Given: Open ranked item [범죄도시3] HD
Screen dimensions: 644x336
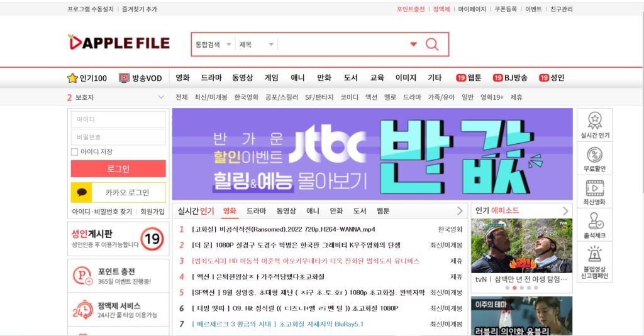Looking at the screenshot, I should click(306, 261).
